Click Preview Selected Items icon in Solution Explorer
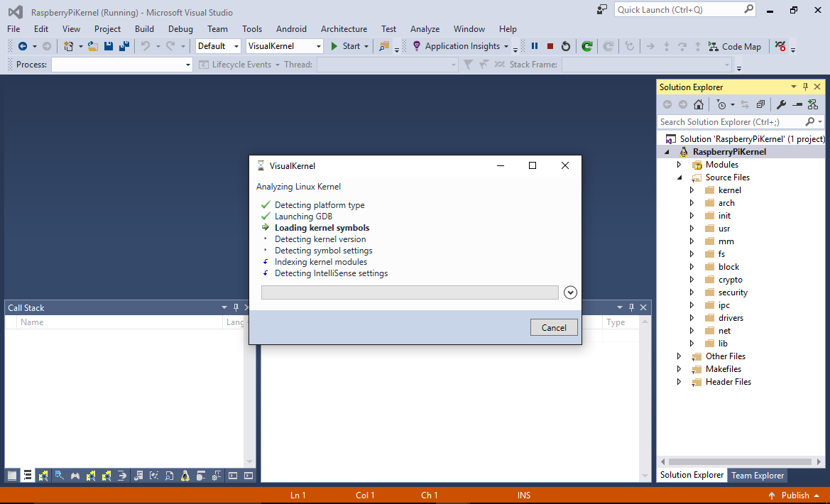 pyautogui.click(x=797, y=104)
